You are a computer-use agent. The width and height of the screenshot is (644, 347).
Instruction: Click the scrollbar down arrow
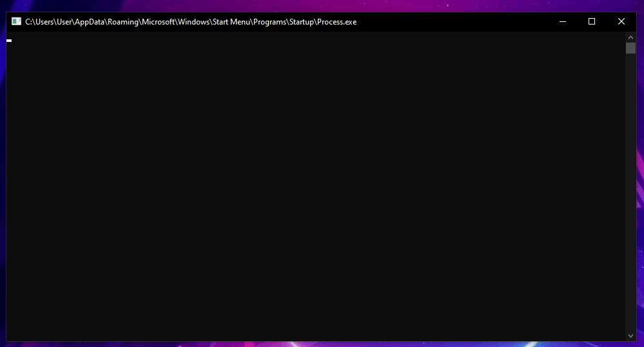coord(630,336)
